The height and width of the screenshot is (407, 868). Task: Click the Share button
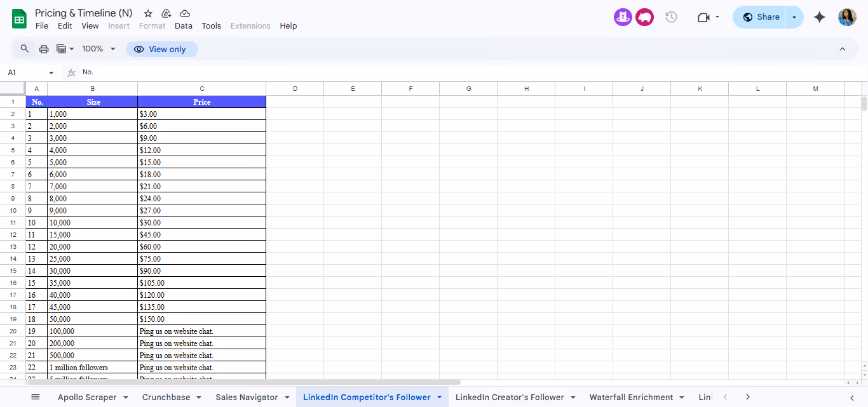point(760,17)
